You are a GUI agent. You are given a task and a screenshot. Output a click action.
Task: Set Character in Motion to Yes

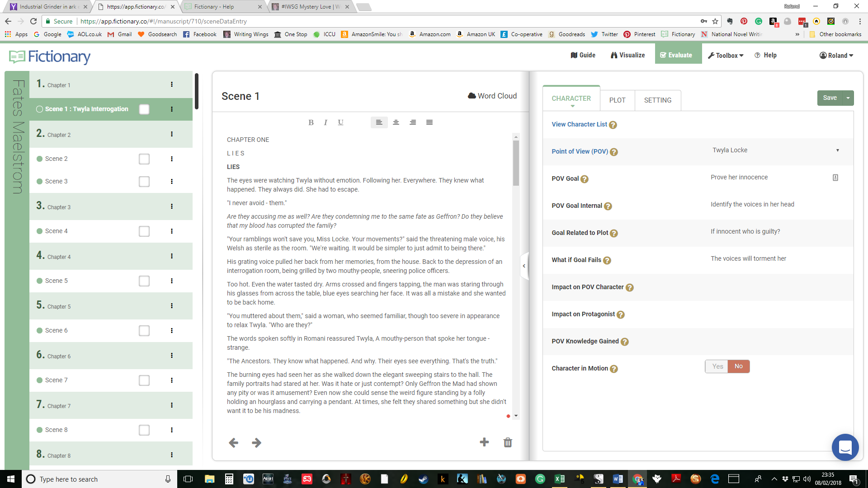pyautogui.click(x=717, y=366)
